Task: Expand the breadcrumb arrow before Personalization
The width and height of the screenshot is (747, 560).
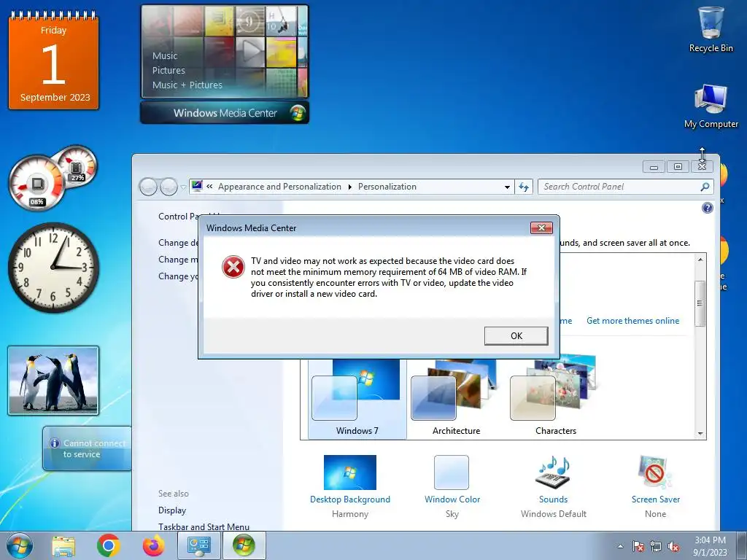Action: [349, 187]
